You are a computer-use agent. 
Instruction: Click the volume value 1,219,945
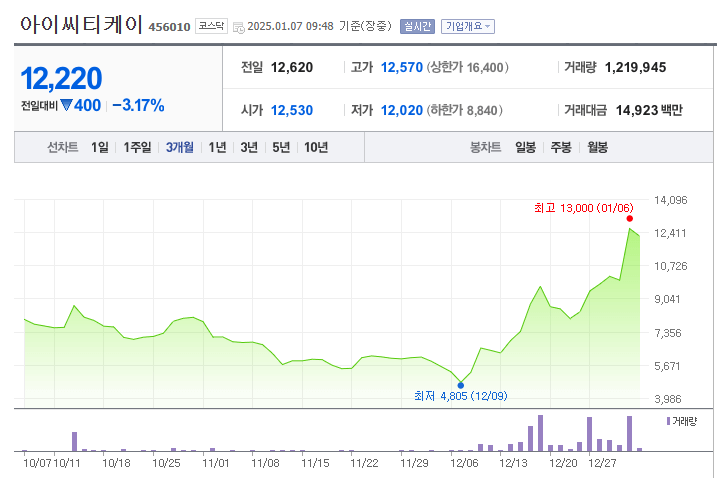tap(636, 68)
